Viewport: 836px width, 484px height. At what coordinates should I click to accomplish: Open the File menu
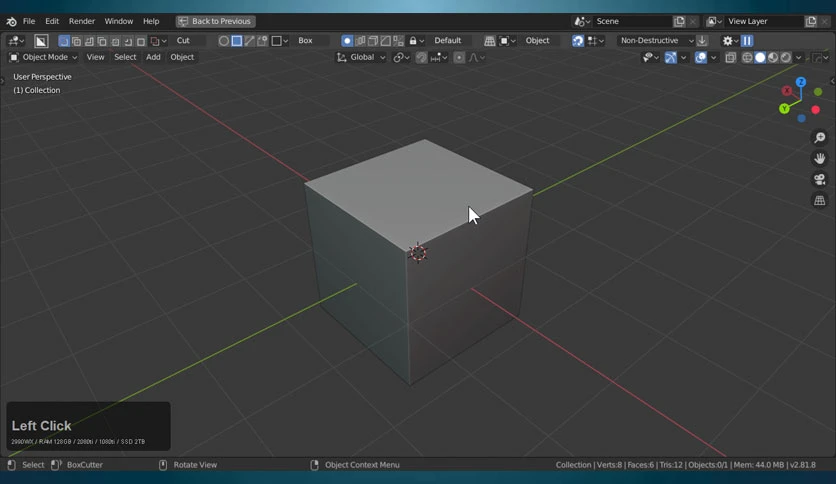point(29,21)
